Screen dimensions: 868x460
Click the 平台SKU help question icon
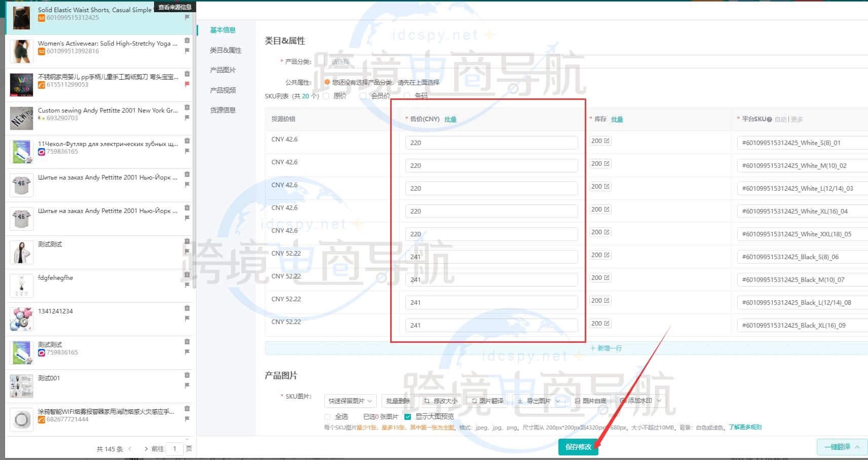768,119
